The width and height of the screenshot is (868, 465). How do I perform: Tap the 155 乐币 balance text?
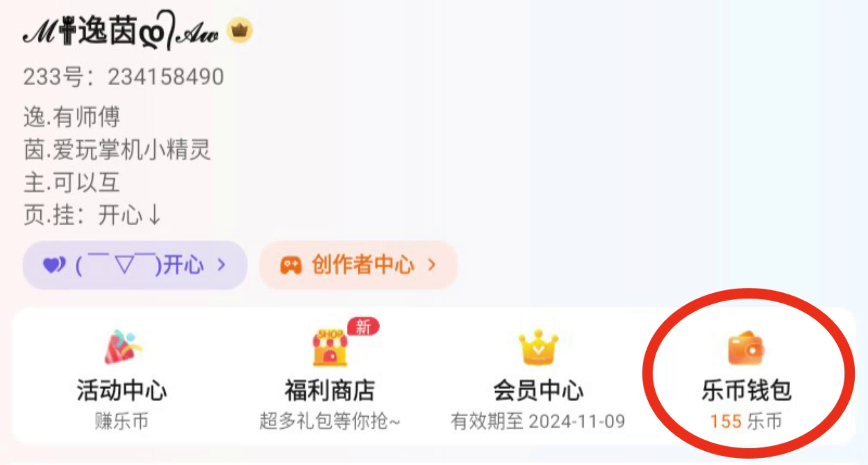click(x=746, y=421)
